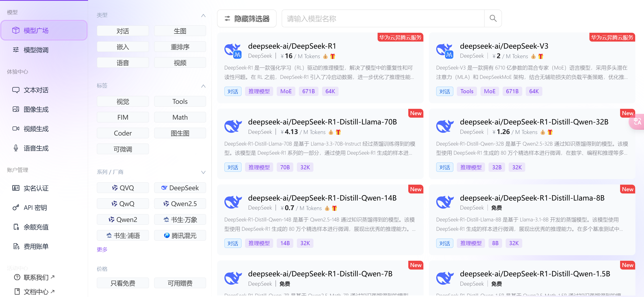This screenshot has height=297, width=644.
Task: Click the DeepSeek-R1-Distill-Qwen-7B whale logo
Action: (233, 278)
